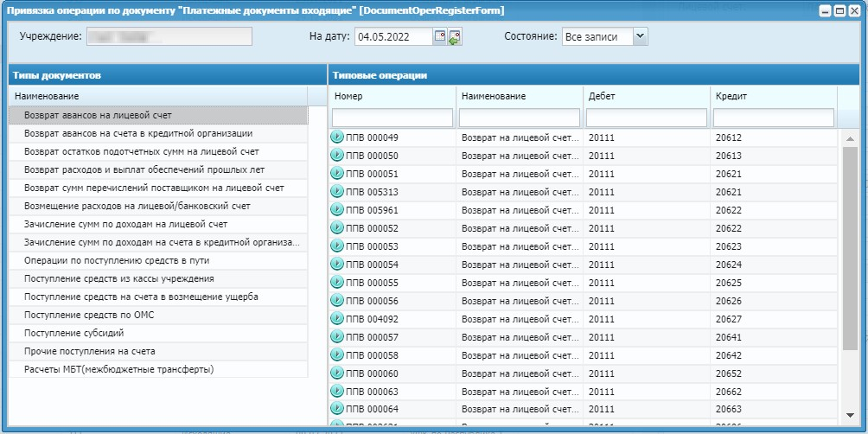Maximize the Привязка операции window
The image size is (868, 434).
[839, 11]
